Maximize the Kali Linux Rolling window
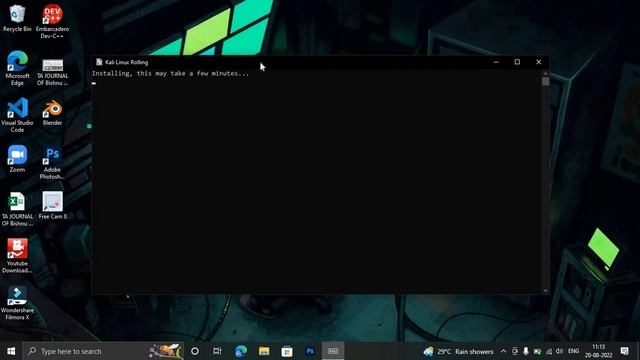The height and width of the screenshot is (360, 640). point(517,62)
